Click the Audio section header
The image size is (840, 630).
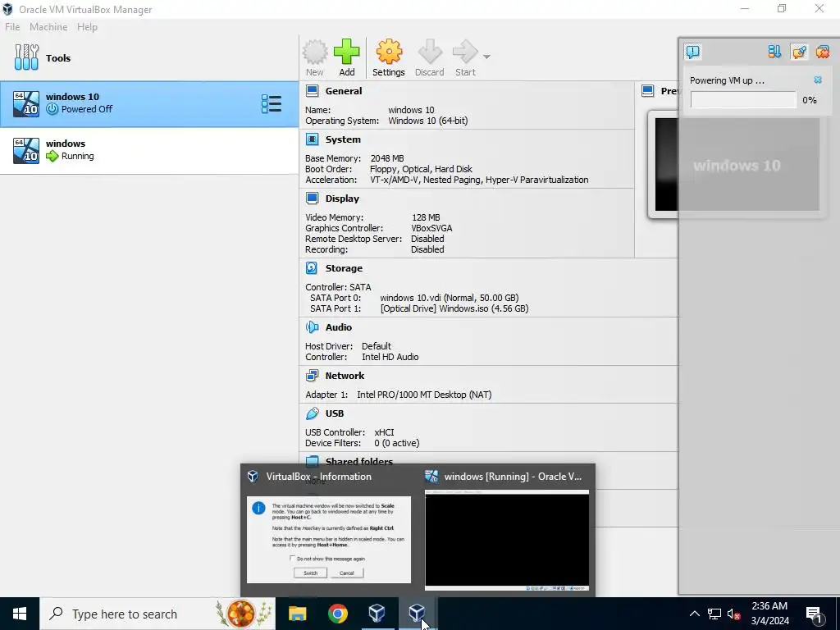(339, 327)
